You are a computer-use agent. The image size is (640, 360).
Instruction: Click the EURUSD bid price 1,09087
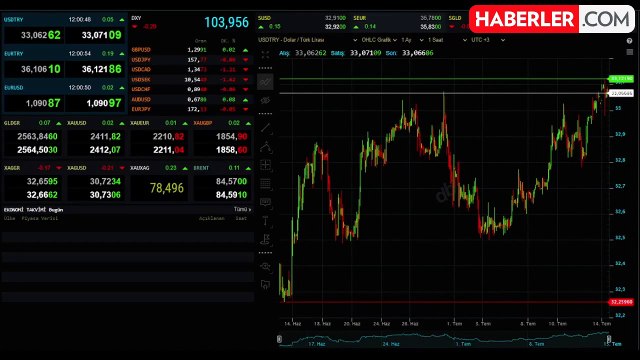click(x=34, y=103)
